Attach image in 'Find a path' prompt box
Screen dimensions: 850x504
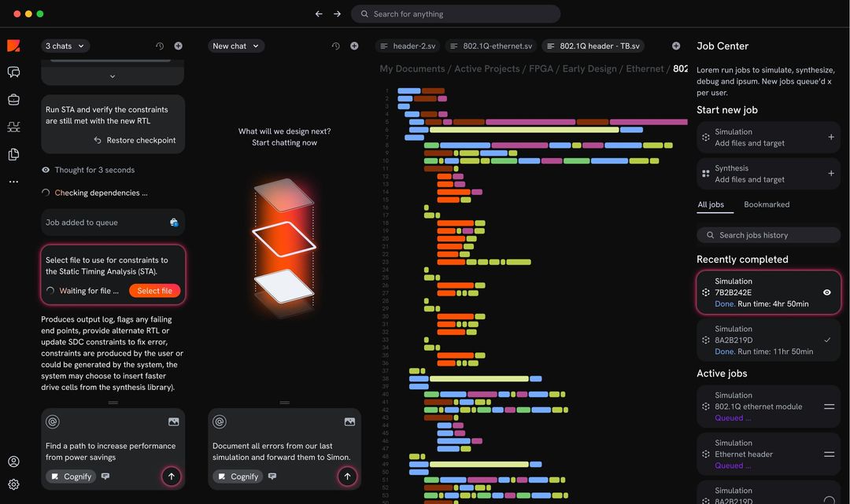[x=173, y=421]
